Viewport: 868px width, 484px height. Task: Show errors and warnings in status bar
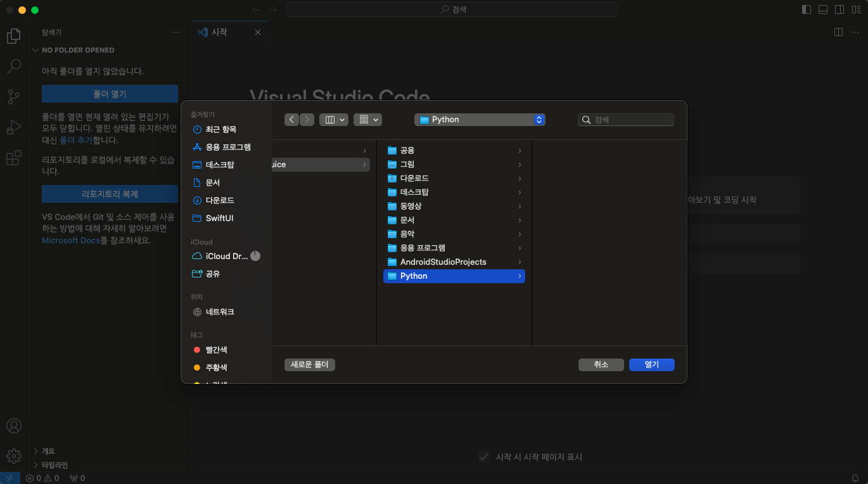pos(42,478)
